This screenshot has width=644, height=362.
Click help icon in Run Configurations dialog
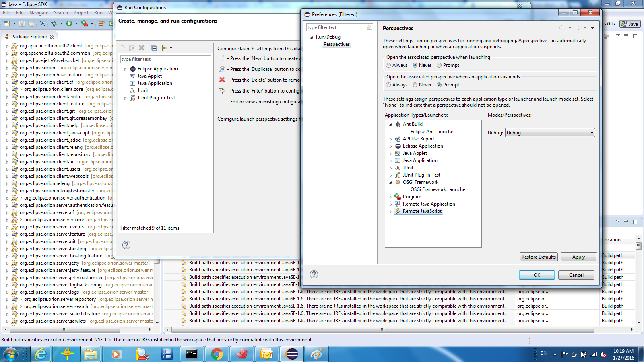(126, 245)
